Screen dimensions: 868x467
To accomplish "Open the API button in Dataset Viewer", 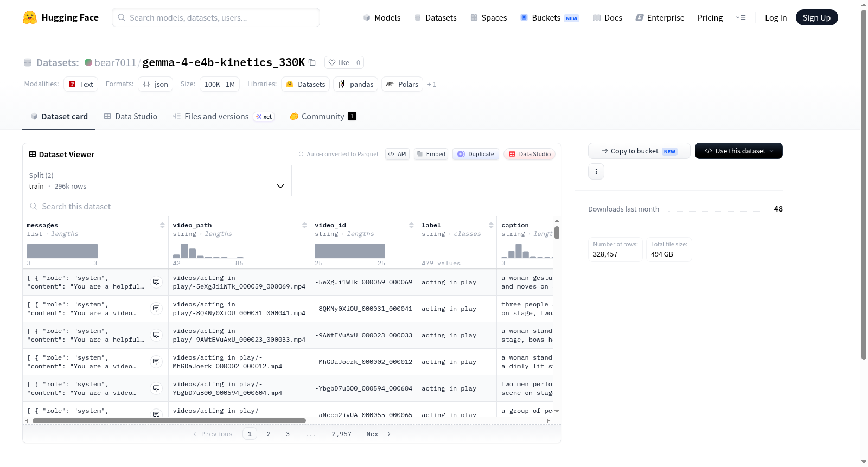I will [x=397, y=154].
